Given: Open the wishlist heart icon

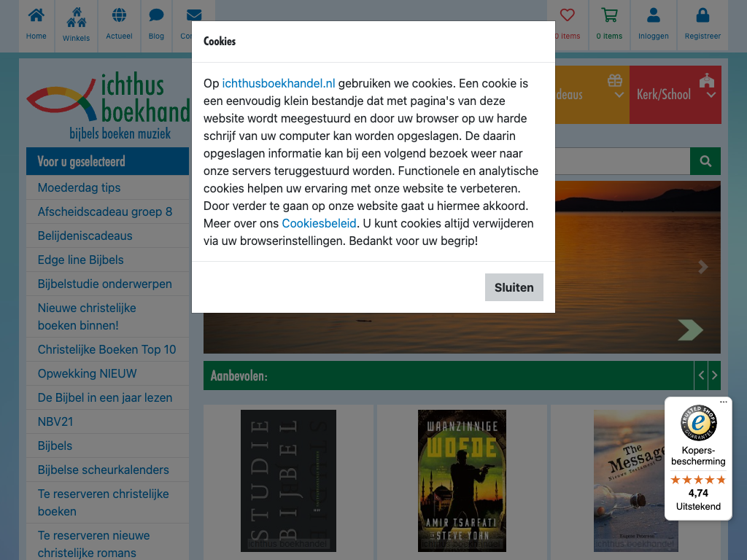Looking at the screenshot, I should pyautogui.click(x=567, y=16).
